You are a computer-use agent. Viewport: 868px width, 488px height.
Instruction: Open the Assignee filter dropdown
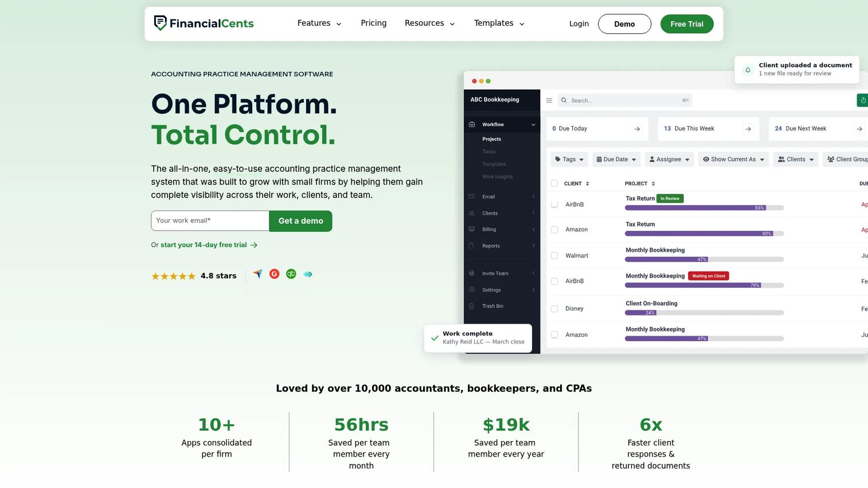click(x=669, y=159)
